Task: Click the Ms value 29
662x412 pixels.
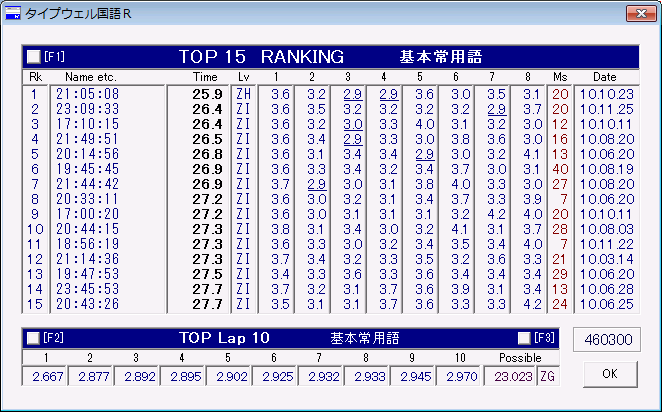Action: tap(560, 274)
